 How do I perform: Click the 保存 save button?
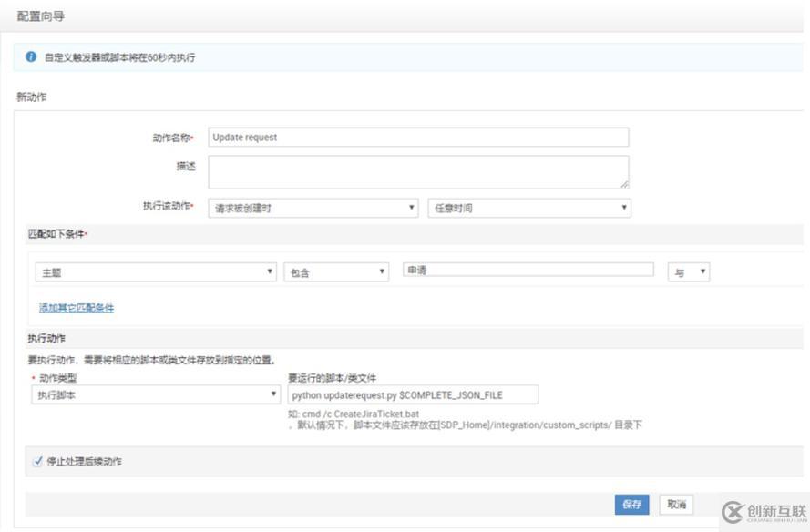pyautogui.click(x=631, y=505)
